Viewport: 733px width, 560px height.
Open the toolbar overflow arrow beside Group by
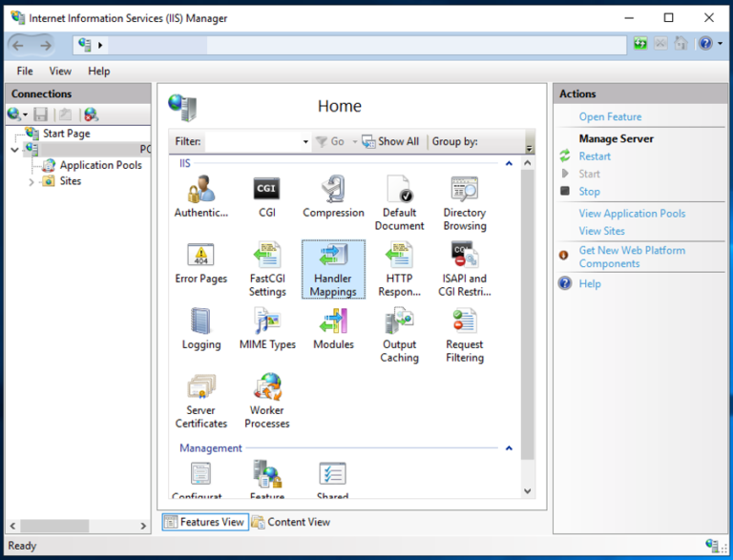(x=529, y=149)
